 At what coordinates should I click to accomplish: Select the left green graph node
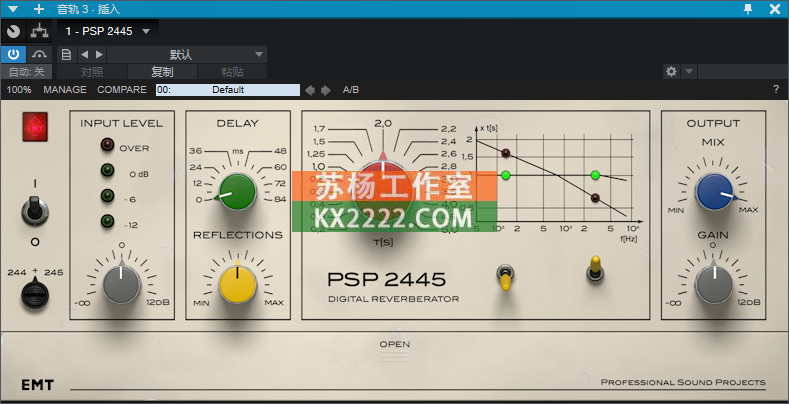coord(506,175)
